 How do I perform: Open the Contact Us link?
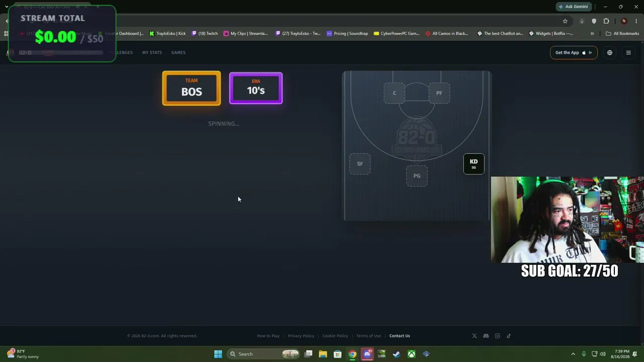coord(399,336)
